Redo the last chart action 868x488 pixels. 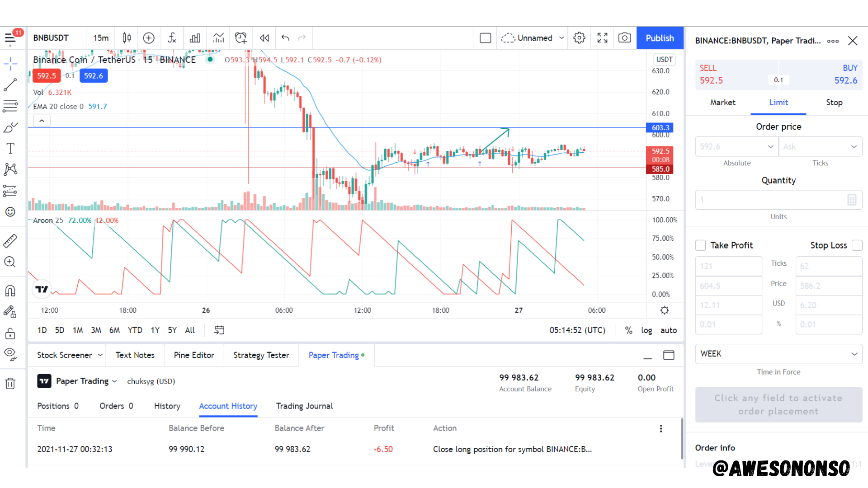click(302, 38)
